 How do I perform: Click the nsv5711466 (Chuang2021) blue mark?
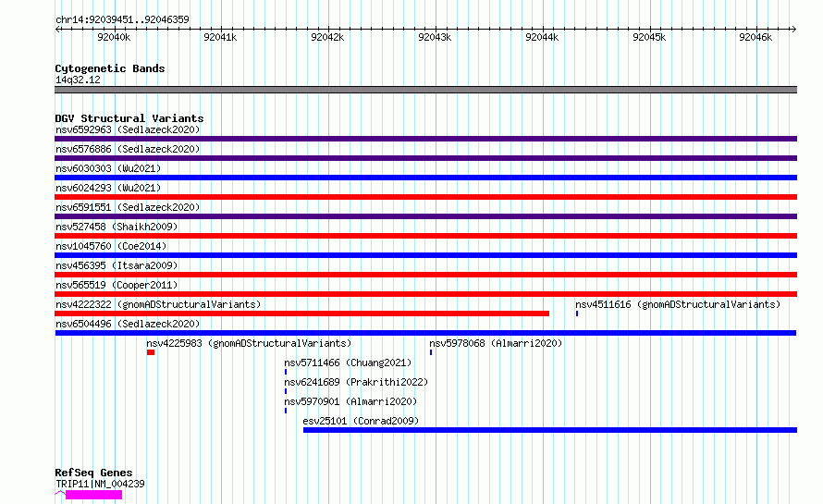click(286, 372)
